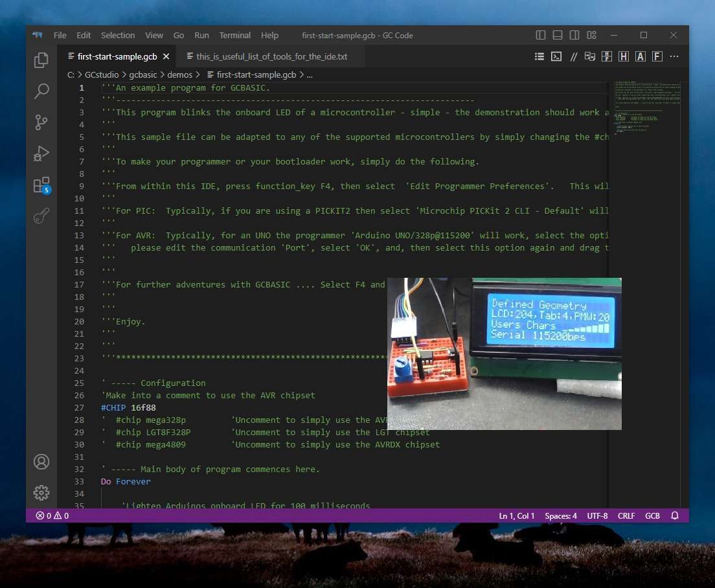Open the Go menu

point(179,35)
